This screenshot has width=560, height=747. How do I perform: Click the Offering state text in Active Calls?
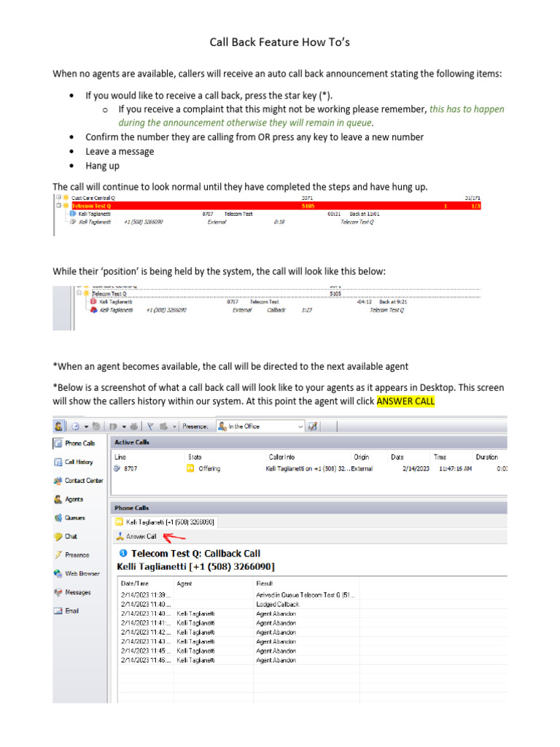[209, 468]
